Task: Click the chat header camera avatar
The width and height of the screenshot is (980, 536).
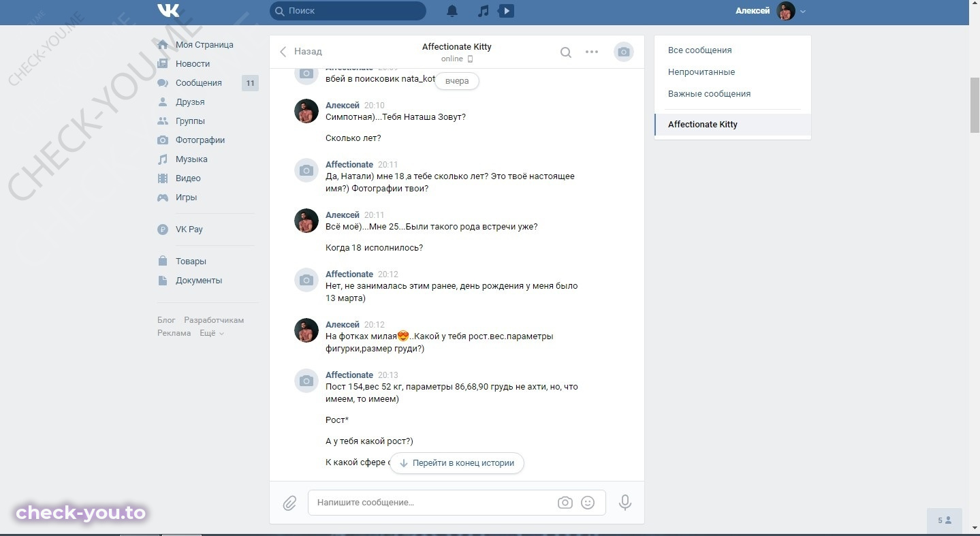Action: (x=624, y=52)
